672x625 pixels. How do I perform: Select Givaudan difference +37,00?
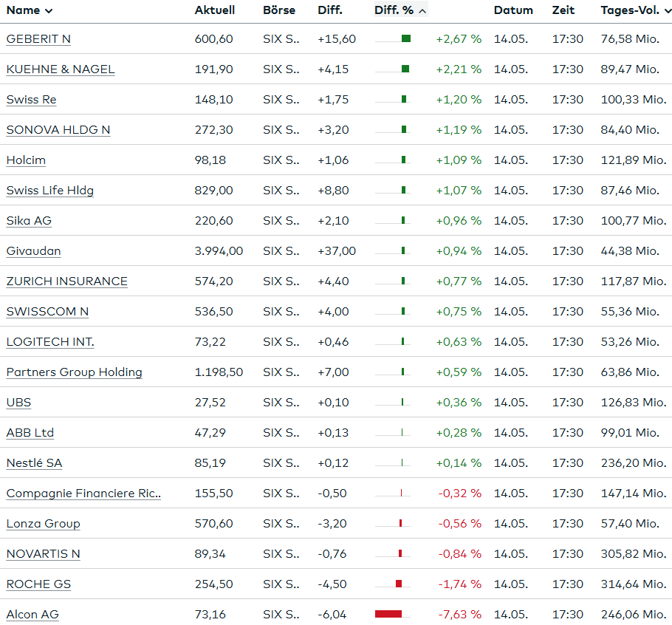click(337, 251)
